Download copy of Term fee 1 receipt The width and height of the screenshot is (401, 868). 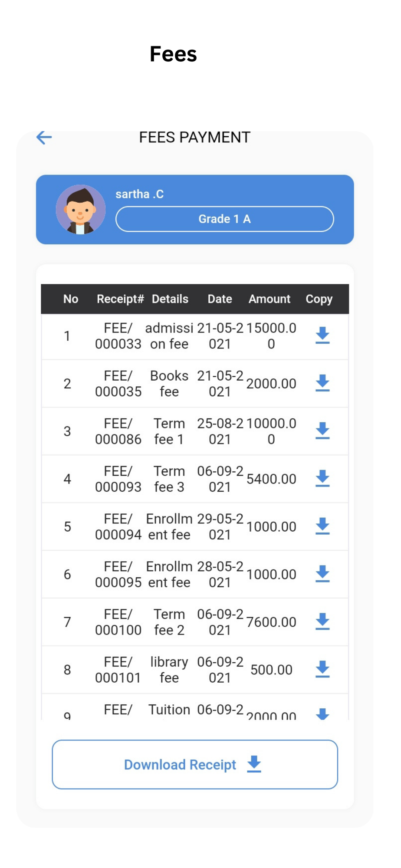coord(322,431)
